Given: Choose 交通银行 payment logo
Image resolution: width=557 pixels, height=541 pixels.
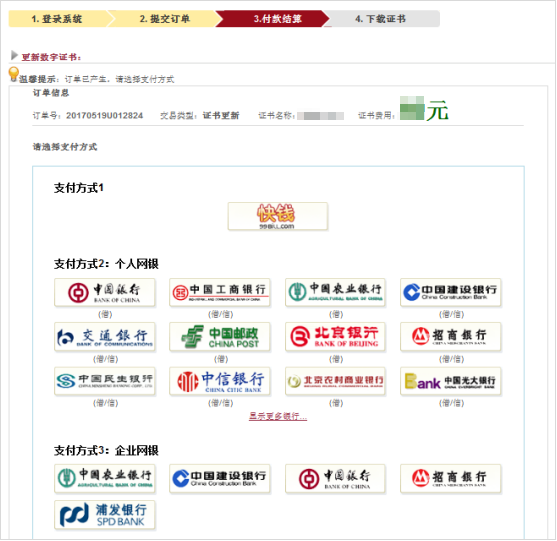Looking at the screenshot, I should pyautogui.click(x=105, y=337).
